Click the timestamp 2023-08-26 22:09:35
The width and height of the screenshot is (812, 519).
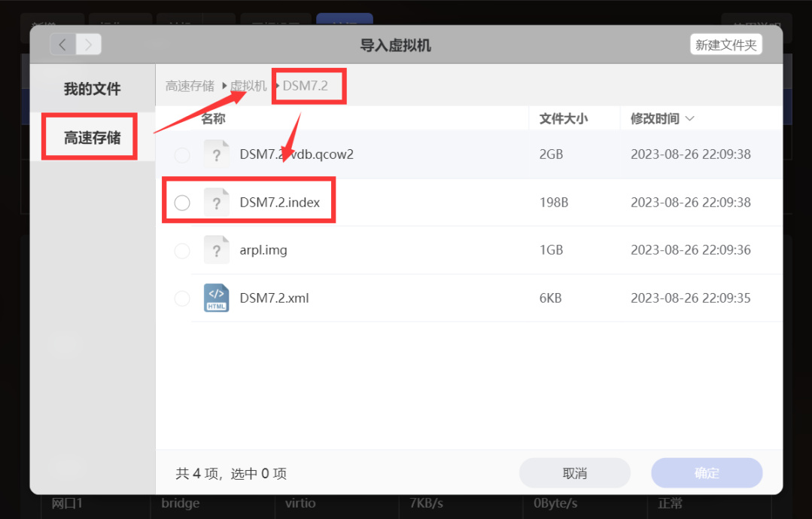click(x=690, y=298)
